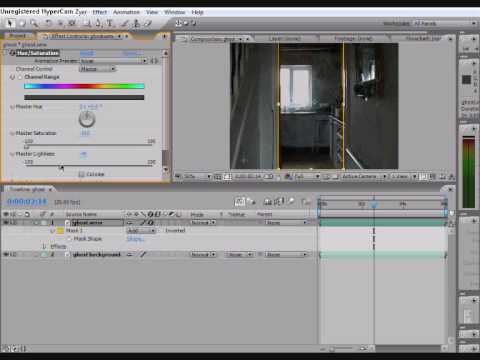Hide the ghost background layer
The height and width of the screenshot is (360, 480).
(x=6, y=254)
